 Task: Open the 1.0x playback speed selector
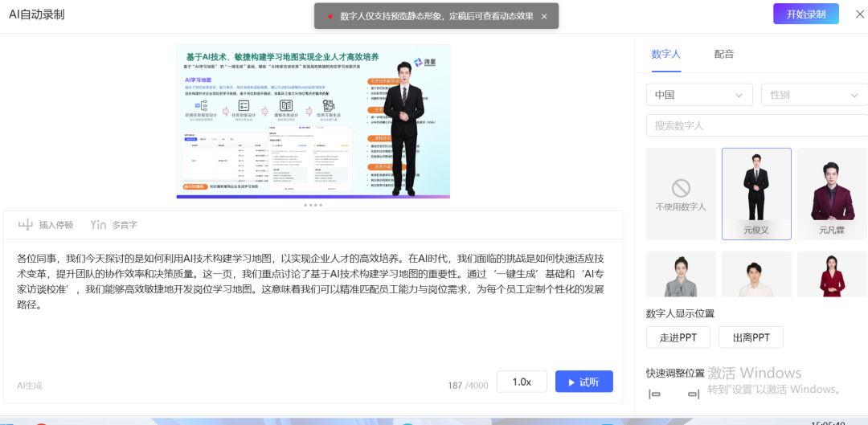(x=522, y=382)
